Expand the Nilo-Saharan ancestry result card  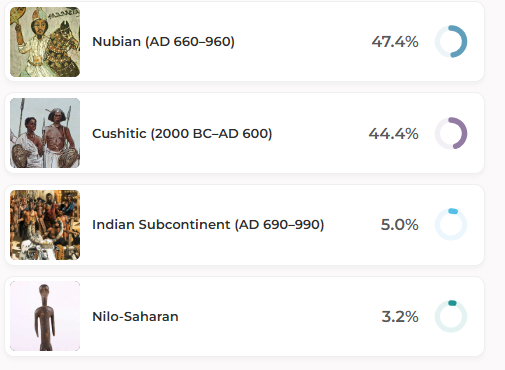(x=244, y=316)
